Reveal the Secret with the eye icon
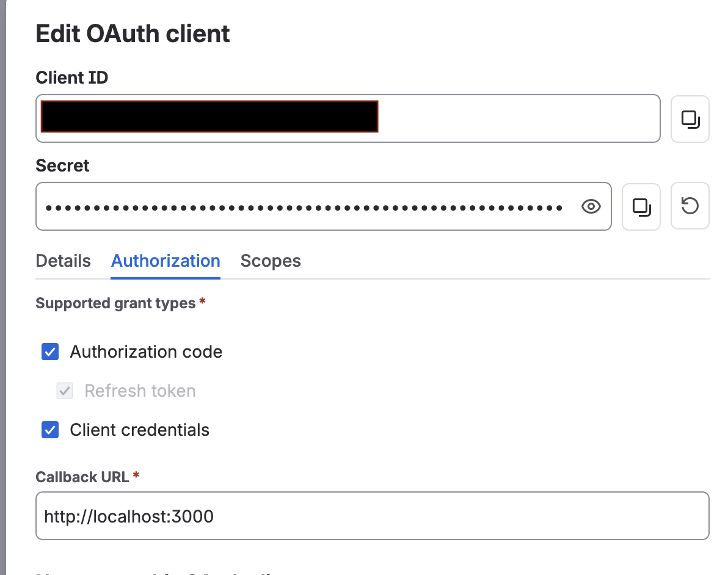This screenshot has width=728, height=575. coord(591,206)
